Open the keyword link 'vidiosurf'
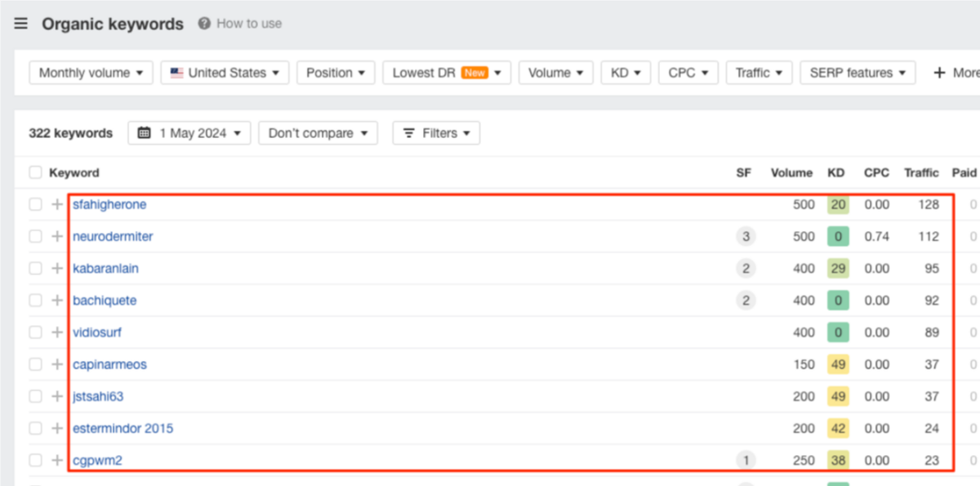The image size is (980, 486). coord(97,332)
